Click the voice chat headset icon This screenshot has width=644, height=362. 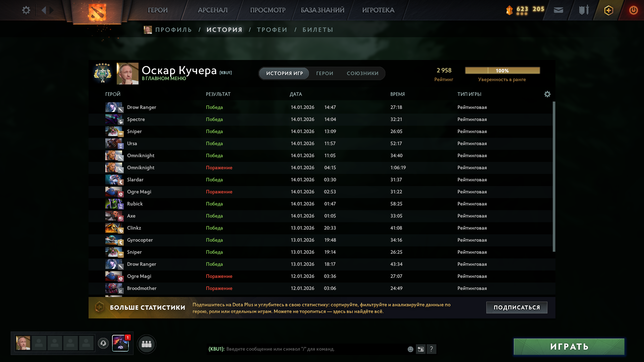103,343
